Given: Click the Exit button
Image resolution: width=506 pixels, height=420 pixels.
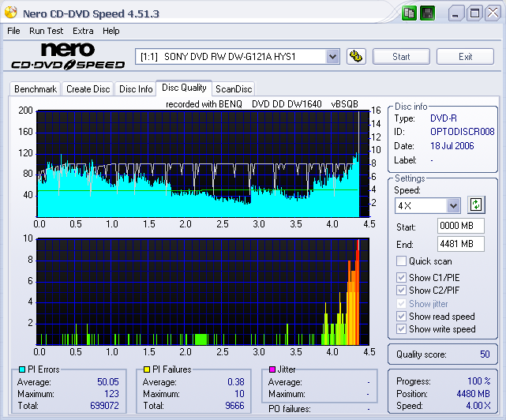Looking at the screenshot, I should (465, 56).
